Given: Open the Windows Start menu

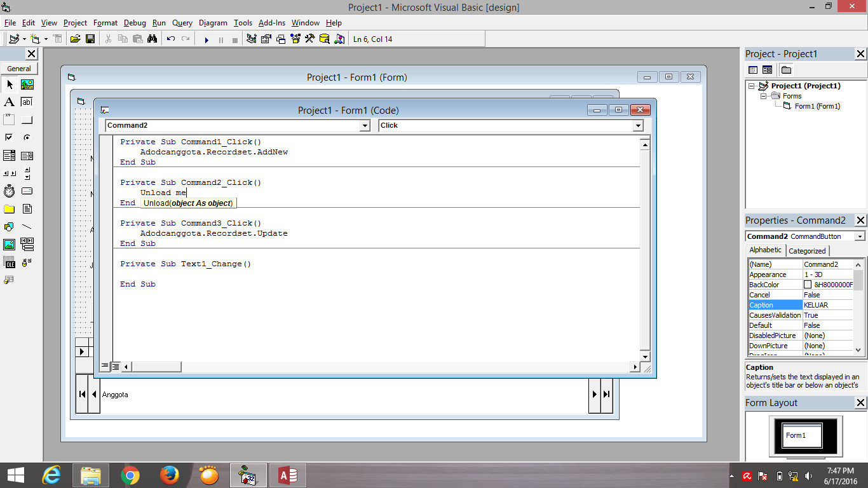Looking at the screenshot, I should (x=16, y=475).
